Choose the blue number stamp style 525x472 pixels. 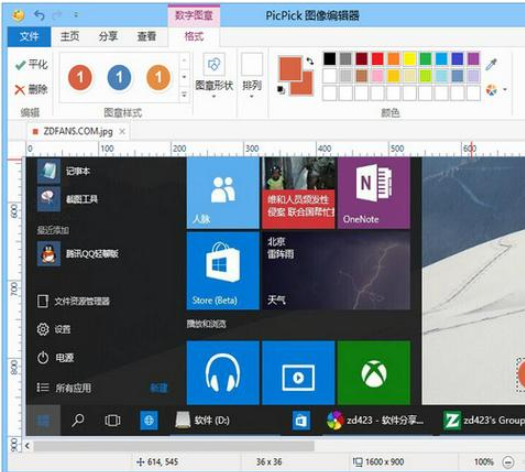click(x=119, y=78)
